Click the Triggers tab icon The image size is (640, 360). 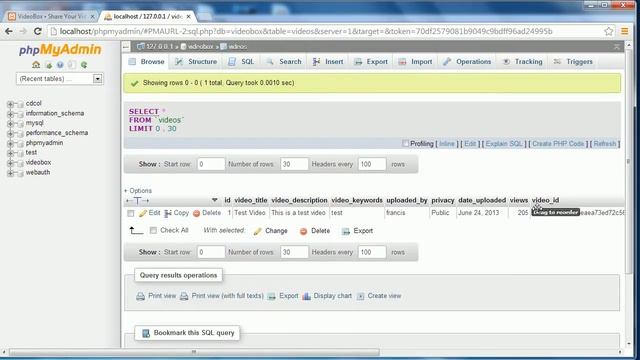click(557, 62)
